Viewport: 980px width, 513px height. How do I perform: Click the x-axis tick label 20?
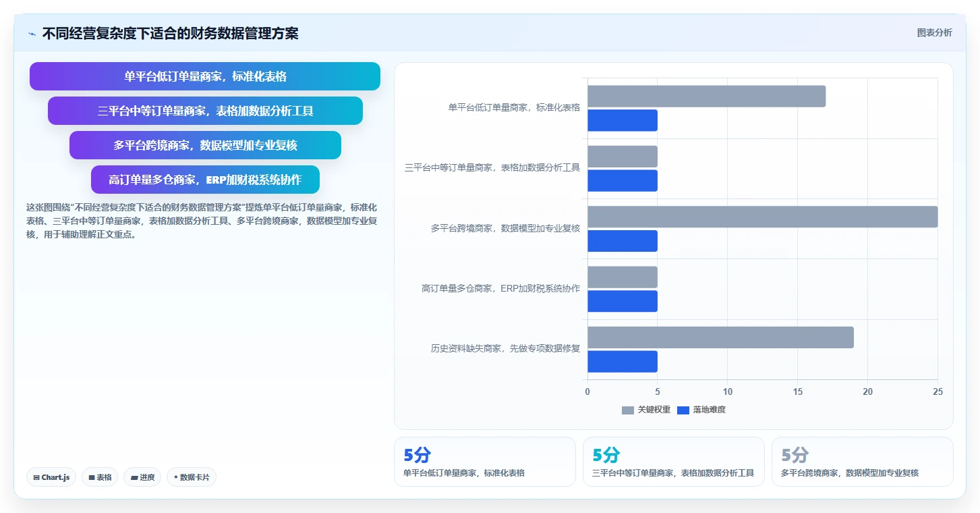point(867,391)
